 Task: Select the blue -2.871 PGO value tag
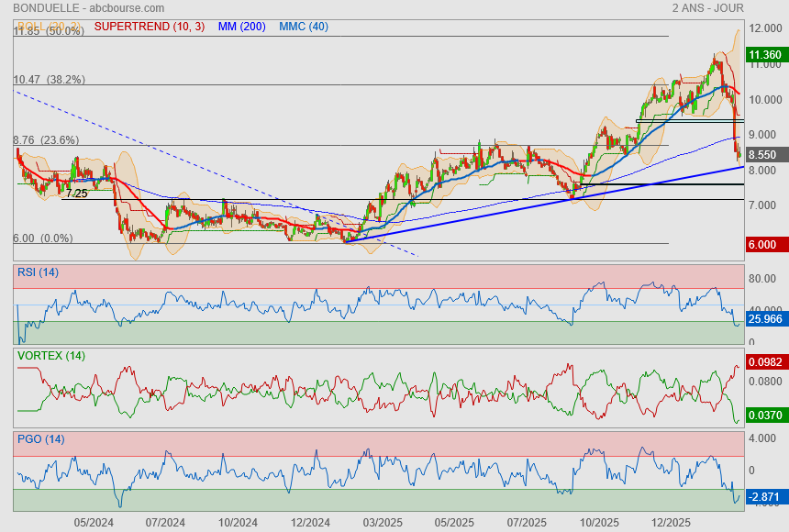(x=764, y=496)
